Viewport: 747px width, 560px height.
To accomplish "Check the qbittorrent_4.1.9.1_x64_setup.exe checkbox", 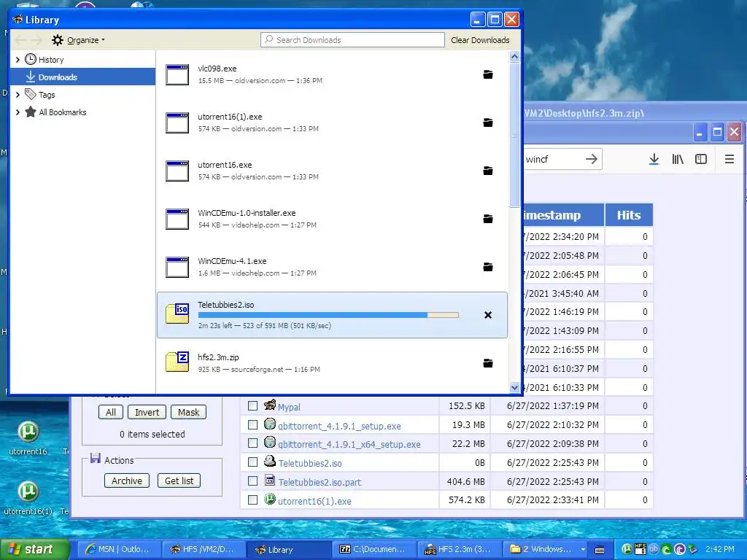I will pyautogui.click(x=253, y=443).
